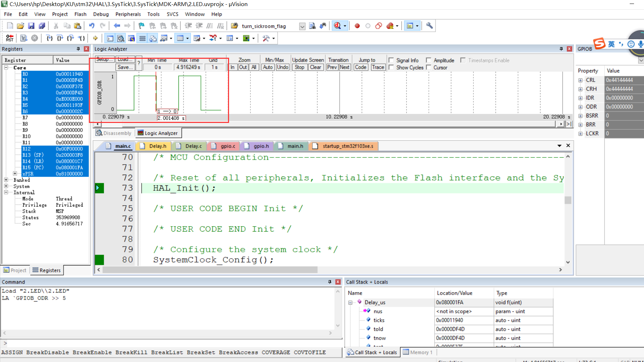The image size is (644, 362).
Task: Collapse the Core register group
Action: (x=6, y=67)
